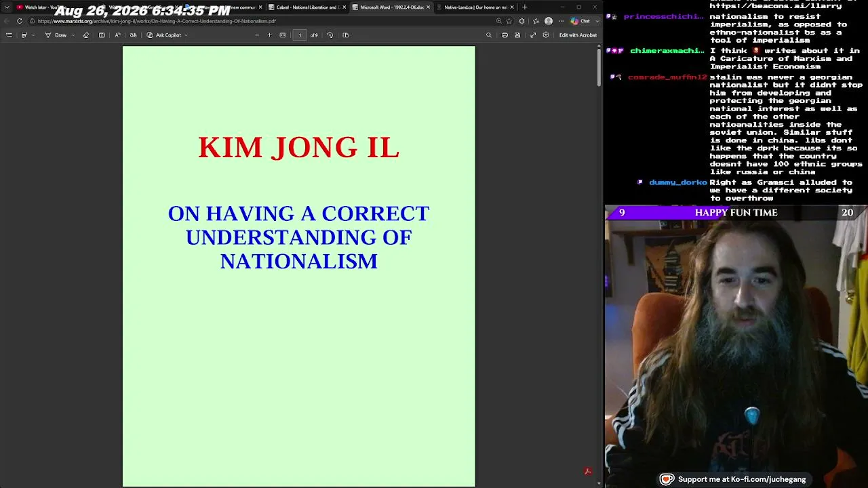Rotate the PDF page

(x=330, y=35)
